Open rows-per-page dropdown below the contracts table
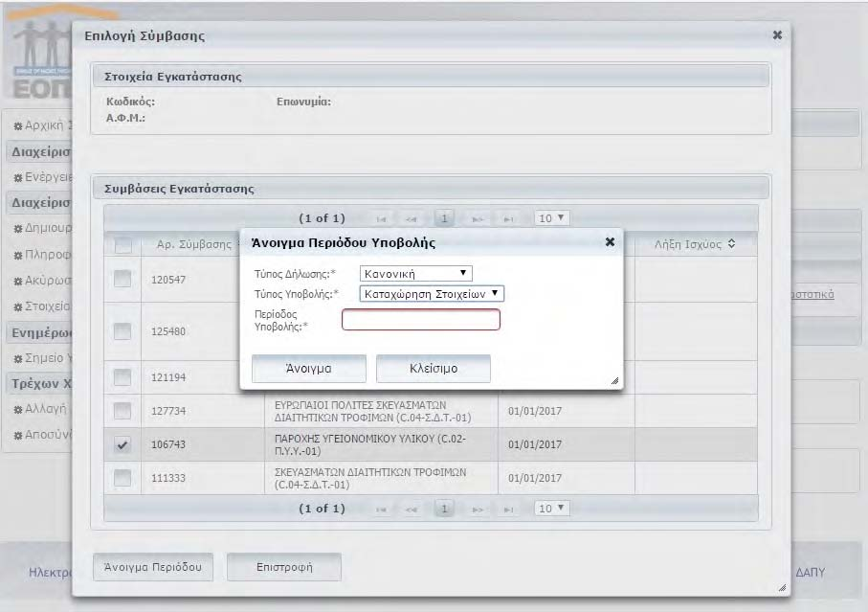Image resolution: width=868 pixels, height=612 pixels. [551, 509]
